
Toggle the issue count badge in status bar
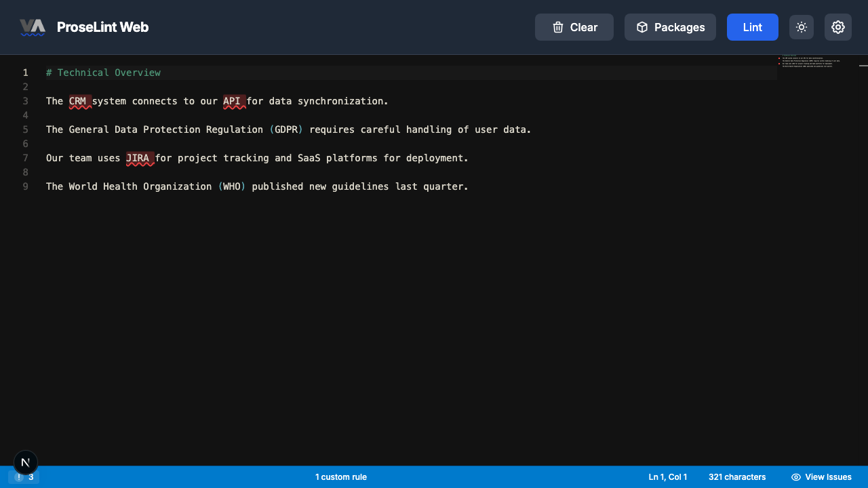pos(24,476)
